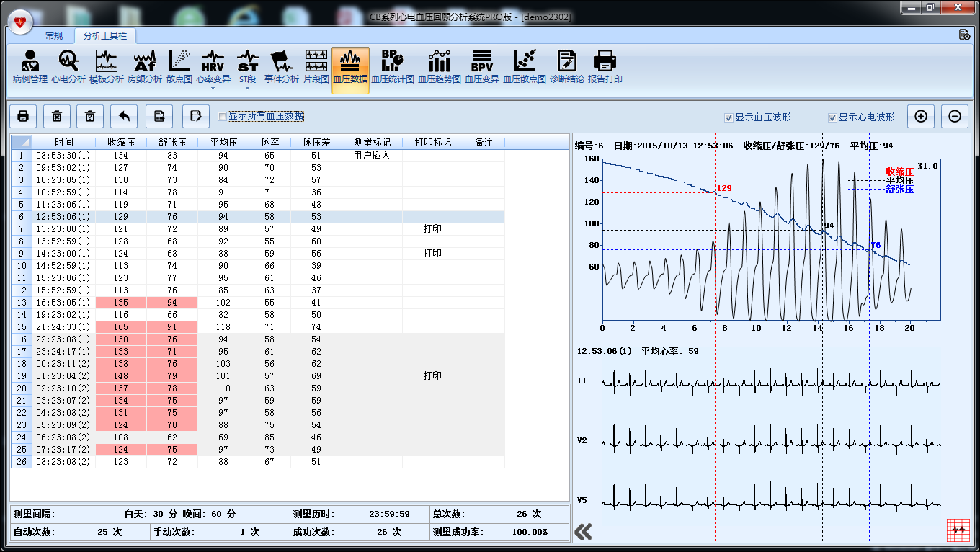Click the undo arrow button

(x=125, y=116)
